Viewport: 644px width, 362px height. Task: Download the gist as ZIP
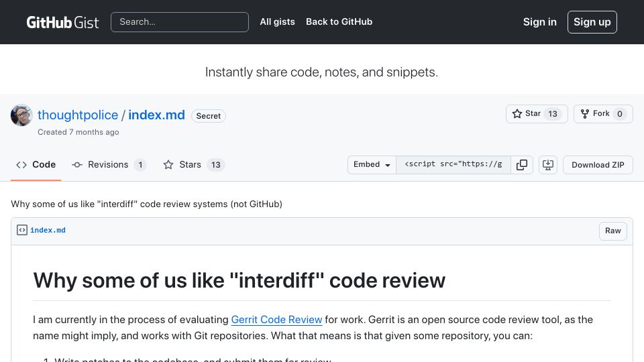point(598,165)
